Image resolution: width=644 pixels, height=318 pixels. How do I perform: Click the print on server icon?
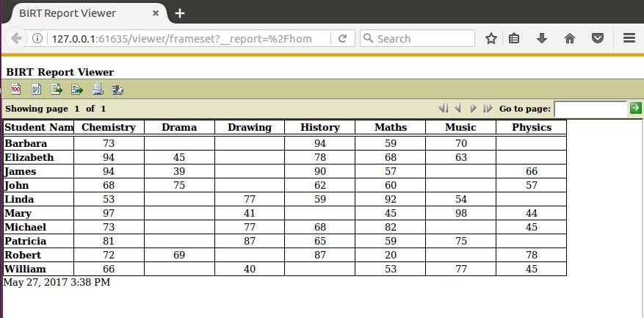pyautogui.click(x=117, y=90)
